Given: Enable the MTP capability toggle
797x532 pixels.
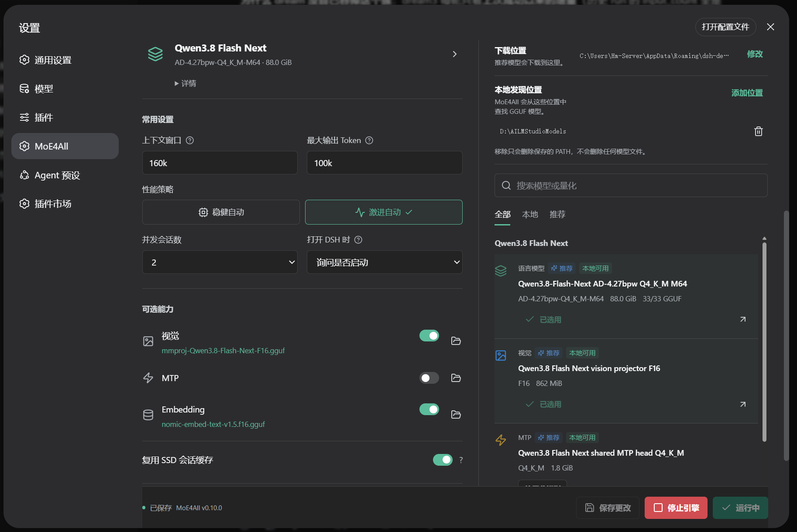Looking at the screenshot, I should [x=429, y=378].
